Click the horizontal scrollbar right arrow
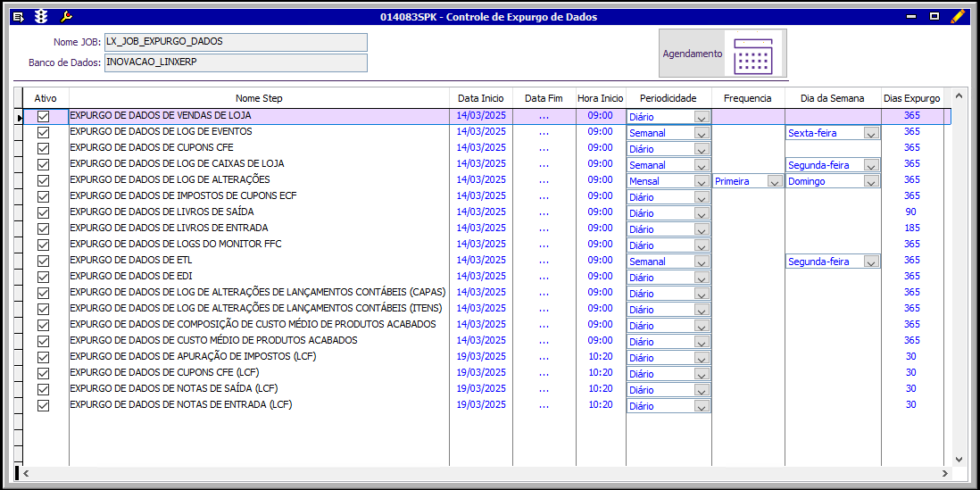This screenshot has height=490, width=980. [945, 473]
